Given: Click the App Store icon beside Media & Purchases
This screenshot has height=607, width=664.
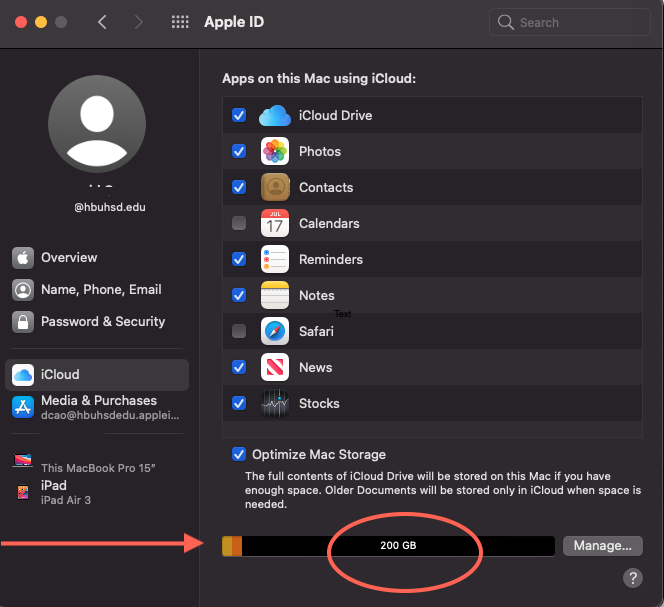Looking at the screenshot, I should coord(23,407).
